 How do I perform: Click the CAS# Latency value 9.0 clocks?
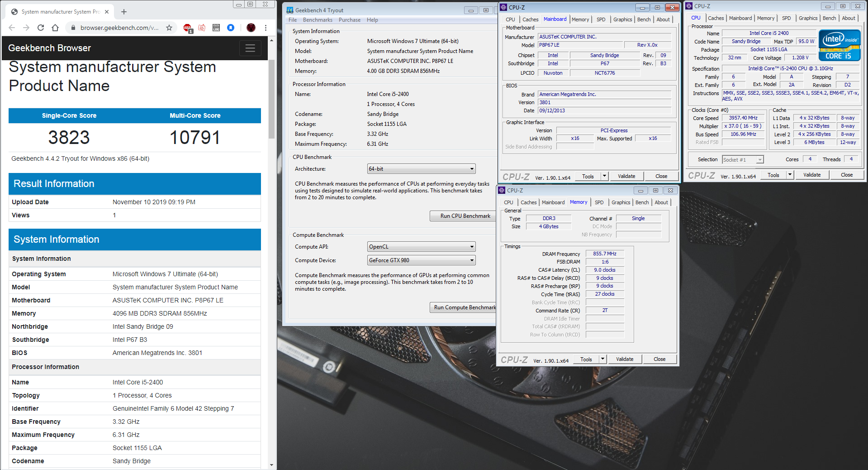point(605,270)
